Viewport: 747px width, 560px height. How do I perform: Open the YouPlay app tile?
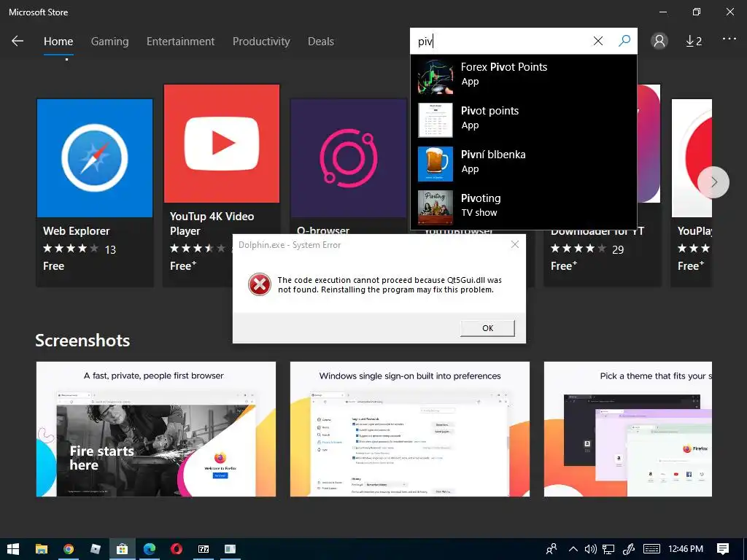(692, 192)
